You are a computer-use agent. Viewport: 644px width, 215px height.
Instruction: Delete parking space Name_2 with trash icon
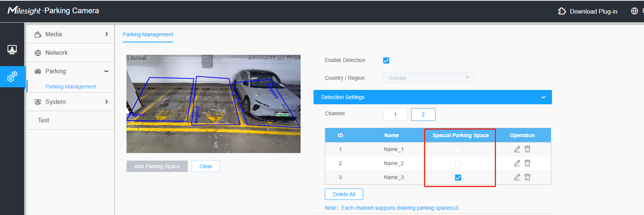click(527, 163)
